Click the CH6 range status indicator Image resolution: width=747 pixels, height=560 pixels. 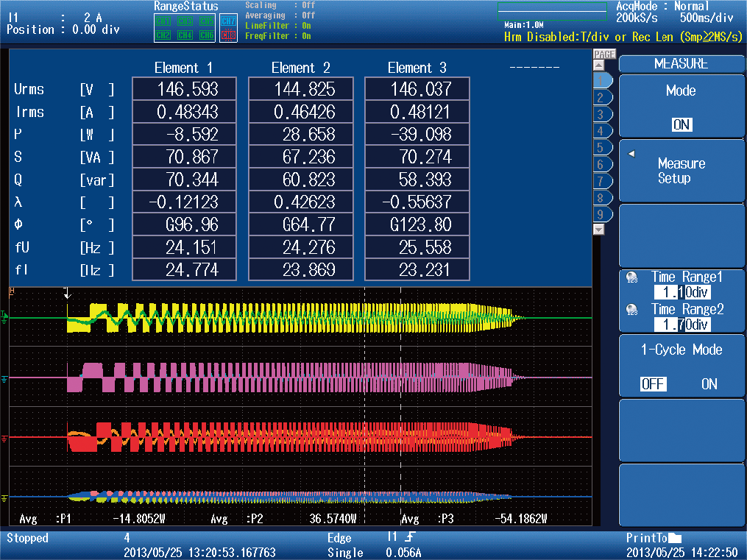click(207, 35)
